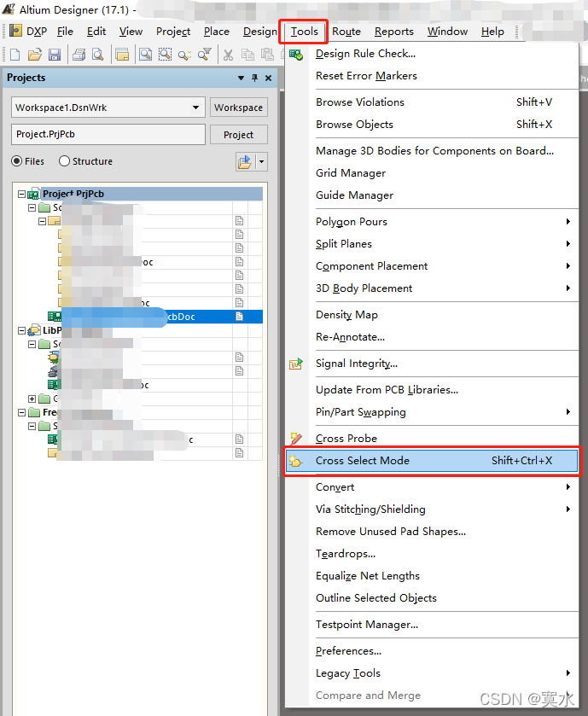Open dropdown arrow beside project options icon
The image size is (588, 716).
pos(262,161)
